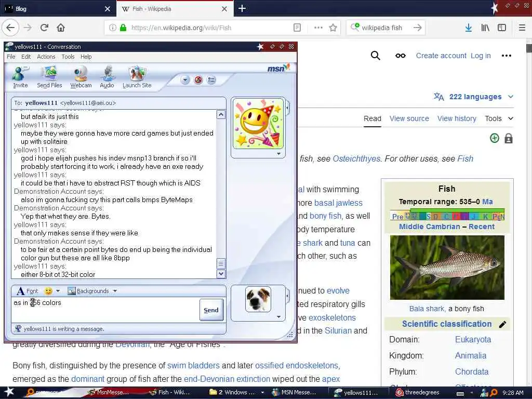Click the page protection padlock icon

(508, 138)
